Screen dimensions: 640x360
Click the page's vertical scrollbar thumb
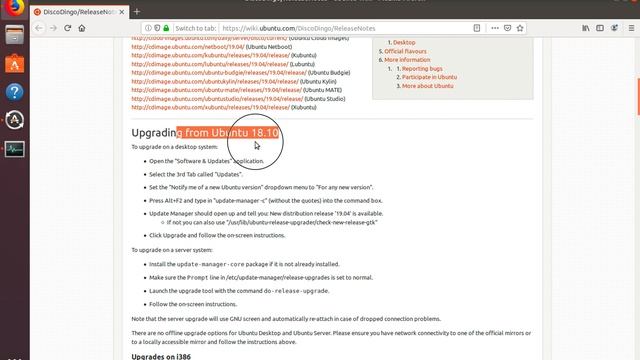coord(638,96)
